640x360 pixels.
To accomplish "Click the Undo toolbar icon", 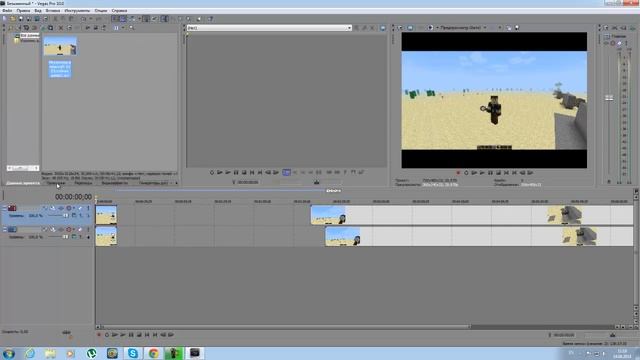I will tap(83, 19).
